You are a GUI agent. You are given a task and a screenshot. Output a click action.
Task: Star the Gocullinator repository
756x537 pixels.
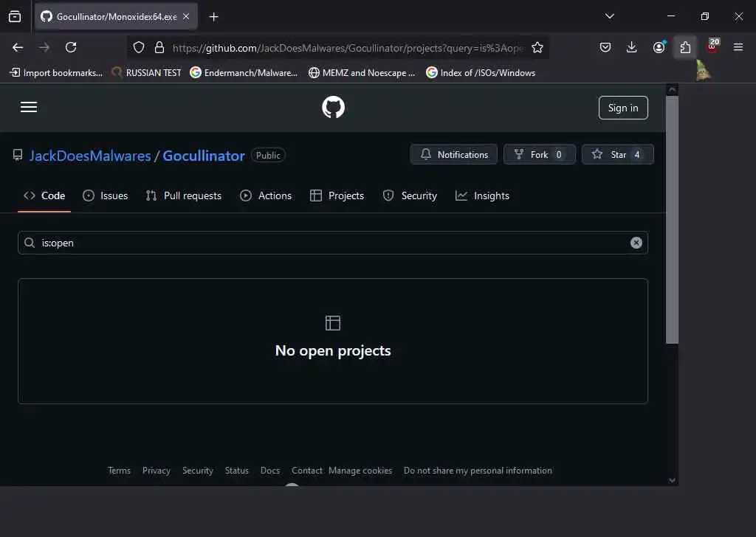[618, 155]
